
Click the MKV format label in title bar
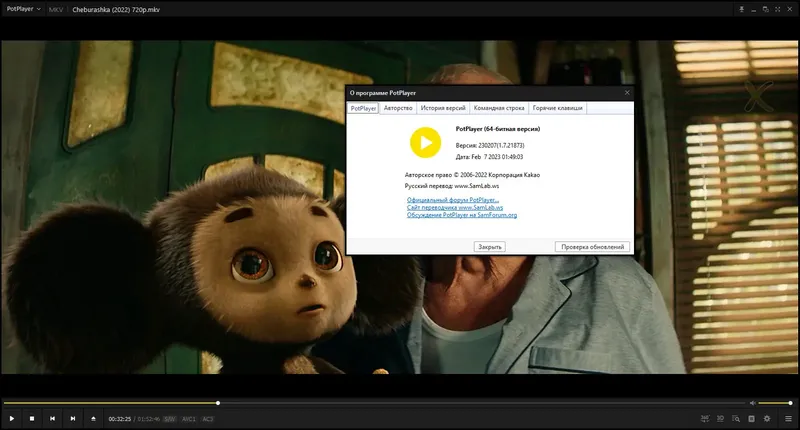click(56, 10)
